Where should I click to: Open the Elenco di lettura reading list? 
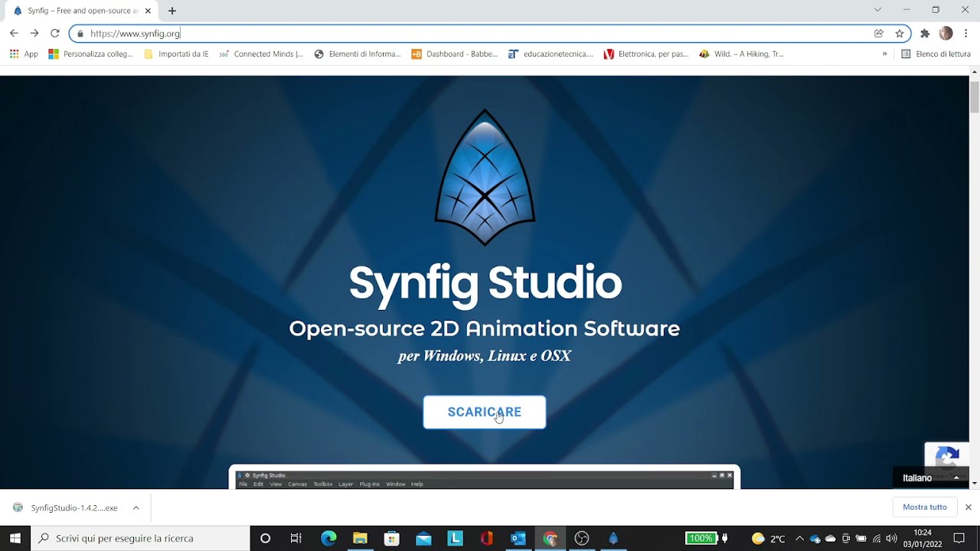click(x=936, y=54)
